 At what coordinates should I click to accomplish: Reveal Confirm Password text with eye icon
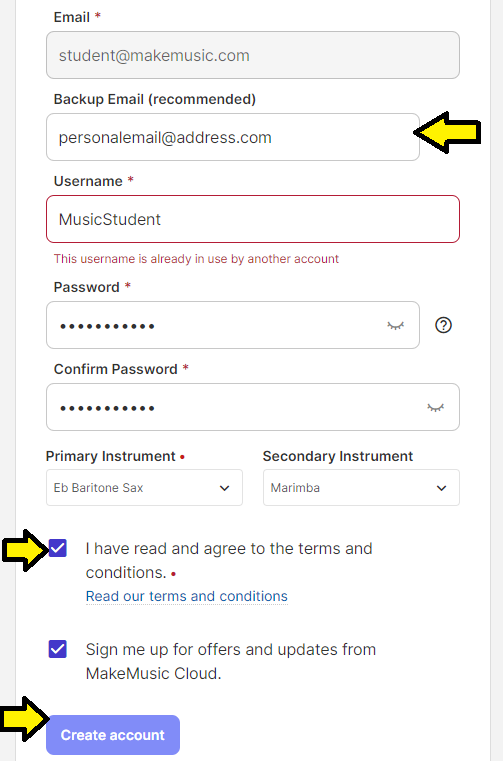tap(435, 407)
